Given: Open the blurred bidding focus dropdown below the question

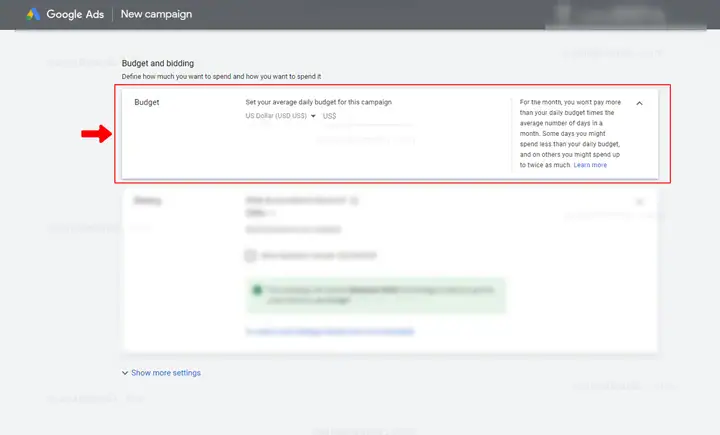Looking at the screenshot, I should (260, 213).
